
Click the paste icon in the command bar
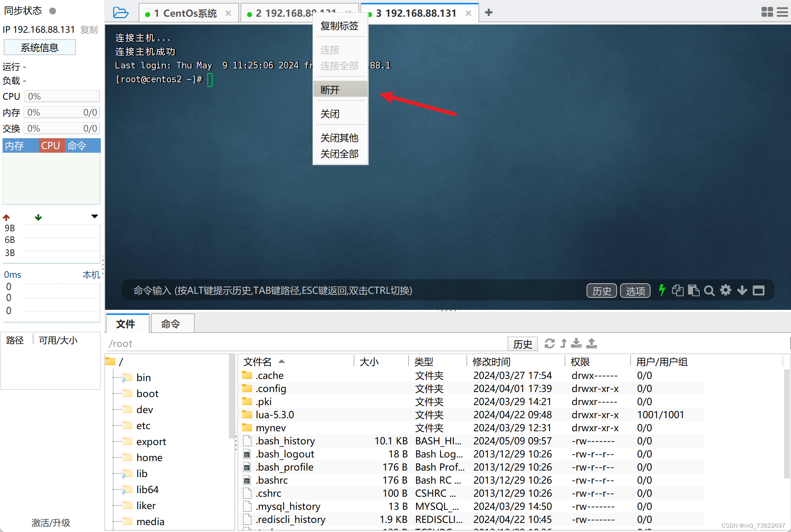coord(693,290)
